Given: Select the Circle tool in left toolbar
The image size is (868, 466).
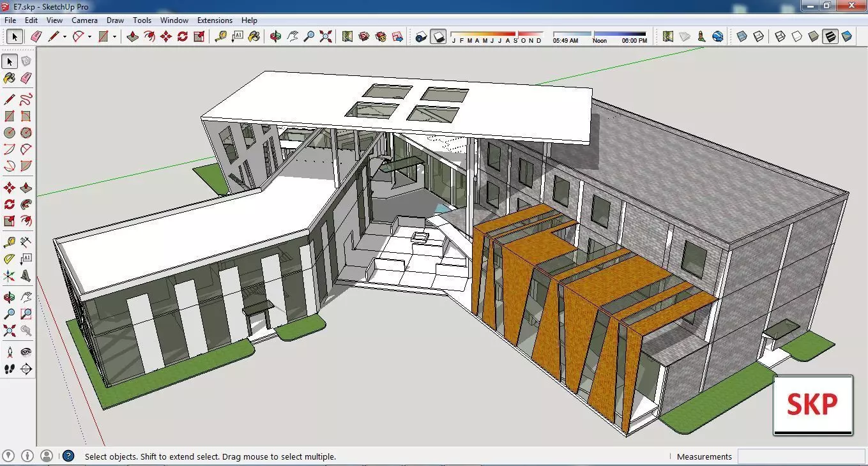Looking at the screenshot, I should point(9,133).
